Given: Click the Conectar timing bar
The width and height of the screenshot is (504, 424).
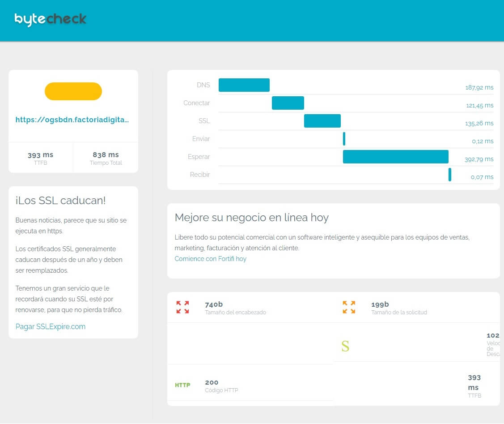Looking at the screenshot, I should point(288,103).
